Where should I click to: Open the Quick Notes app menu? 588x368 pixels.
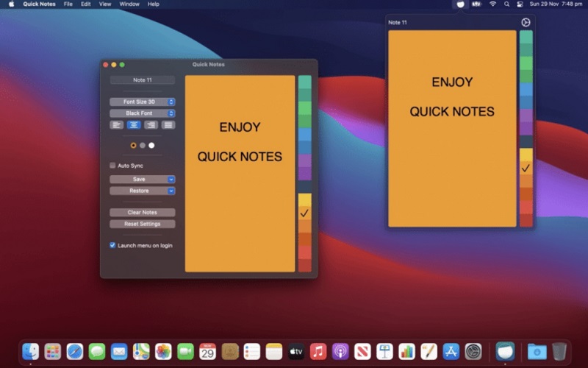(x=39, y=4)
